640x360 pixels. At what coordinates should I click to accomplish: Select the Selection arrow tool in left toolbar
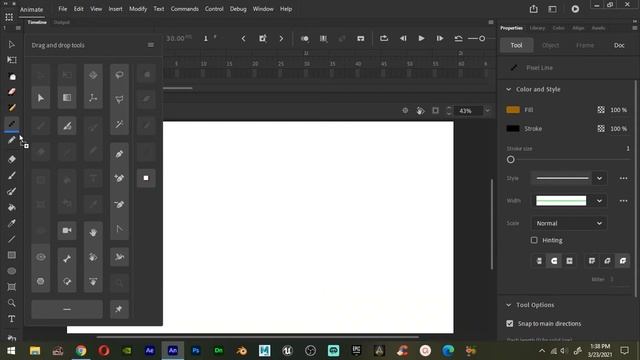tap(11, 44)
